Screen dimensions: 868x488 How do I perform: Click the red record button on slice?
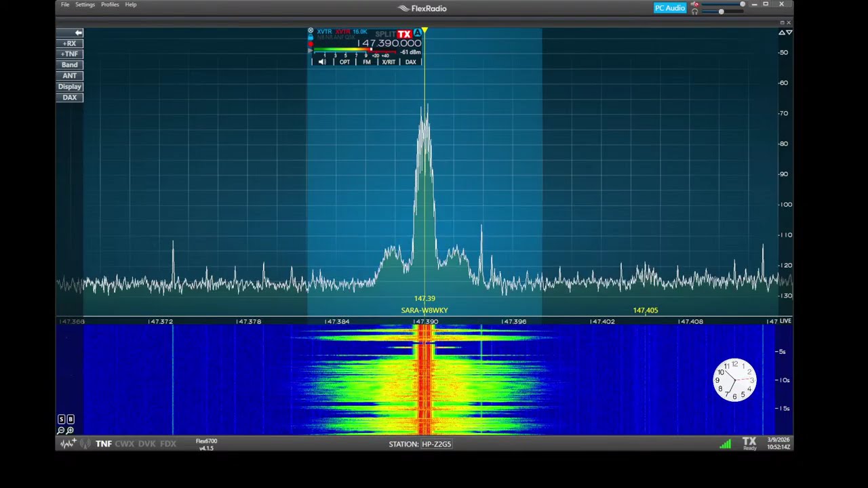point(311,44)
